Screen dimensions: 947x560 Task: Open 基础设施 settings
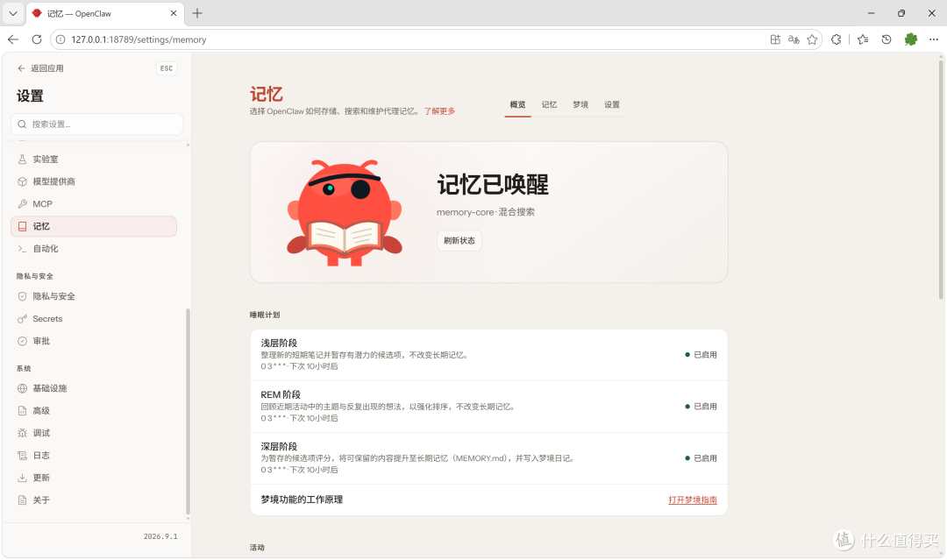[x=94, y=388]
